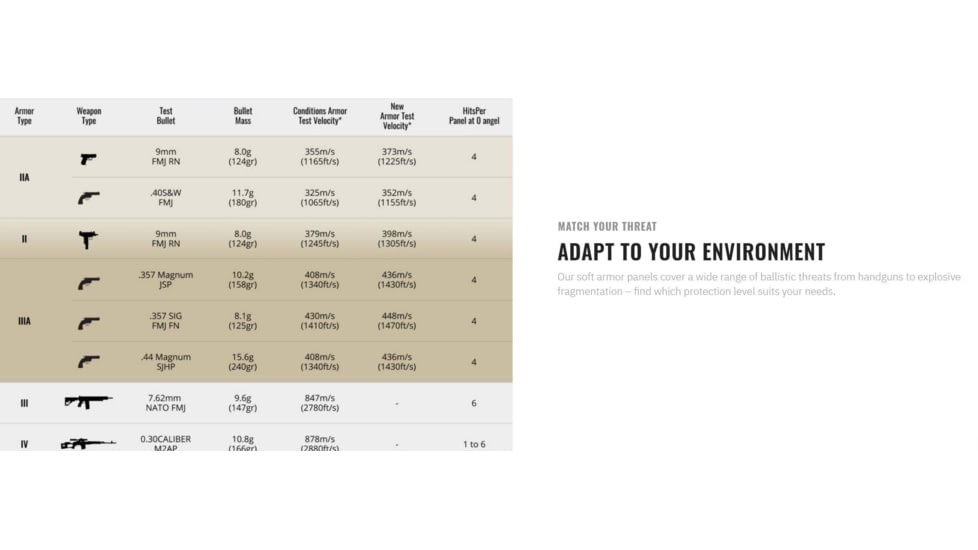Click the machine pistol icon in level II row
The height and width of the screenshot is (550, 978).
coord(88,239)
